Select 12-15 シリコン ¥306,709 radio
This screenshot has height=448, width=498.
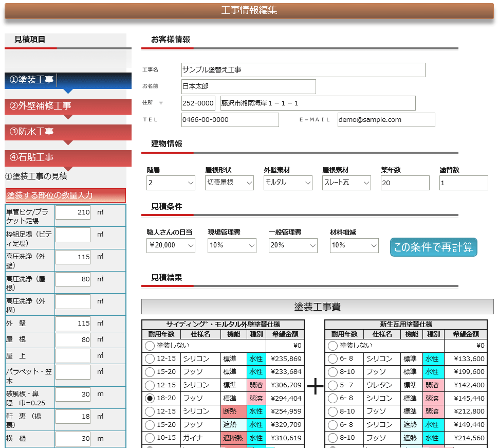pyautogui.click(x=150, y=385)
